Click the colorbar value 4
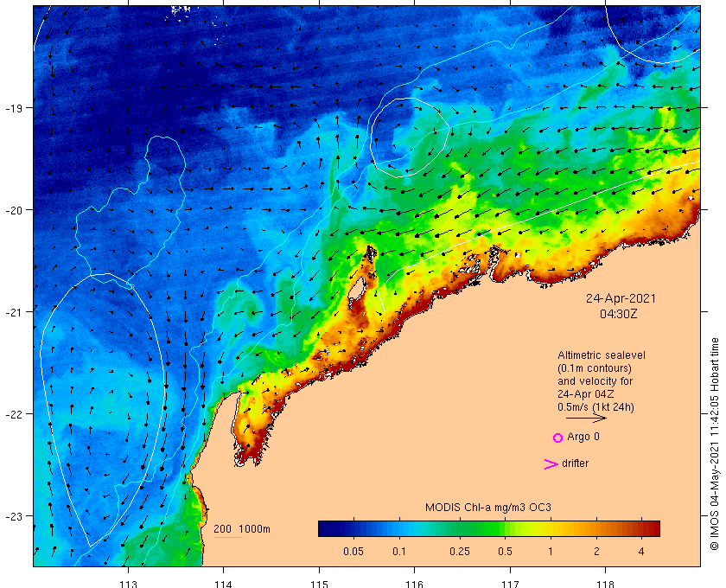 click(x=641, y=552)
